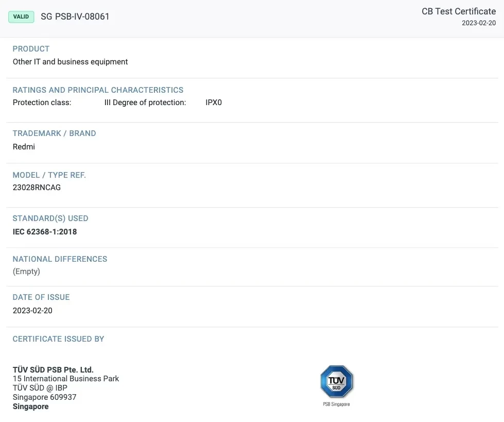Select the date under DATE OF ISSUE
Viewport: 504px width, 422px height.
pos(32,311)
